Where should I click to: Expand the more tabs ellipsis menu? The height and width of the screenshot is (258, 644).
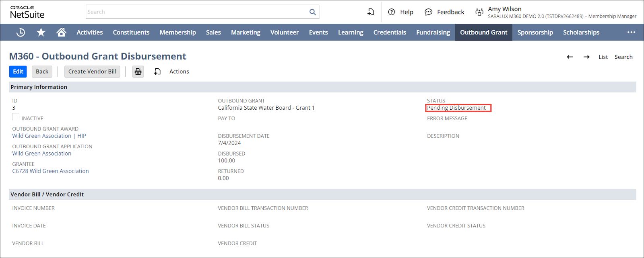tap(631, 33)
